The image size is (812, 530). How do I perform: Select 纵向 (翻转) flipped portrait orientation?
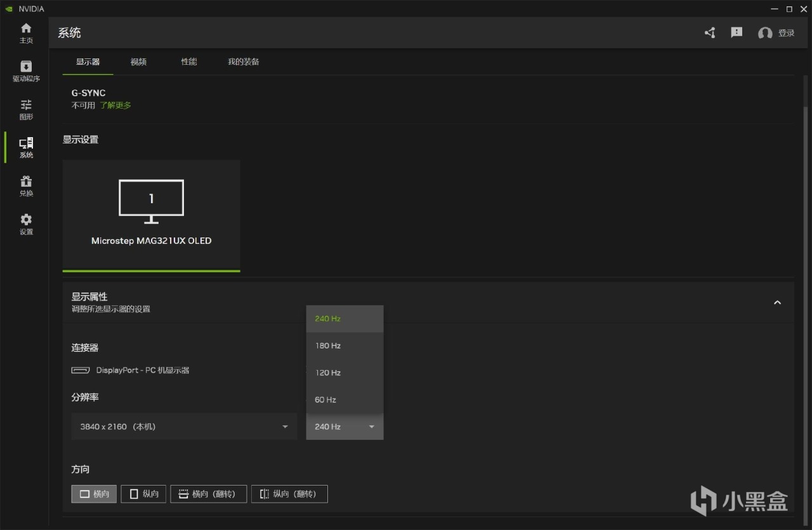click(x=289, y=494)
